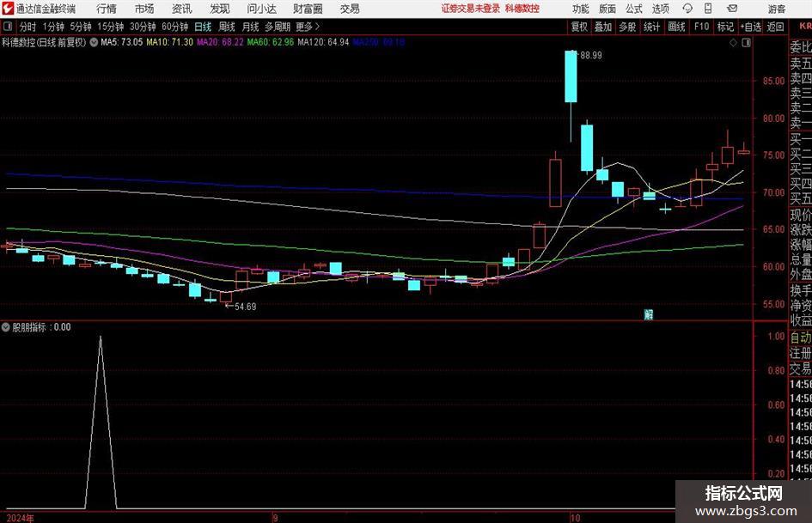
Task: Click the month 10 marker on time axis
Action: pyautogui.click(x=575, y=518)
